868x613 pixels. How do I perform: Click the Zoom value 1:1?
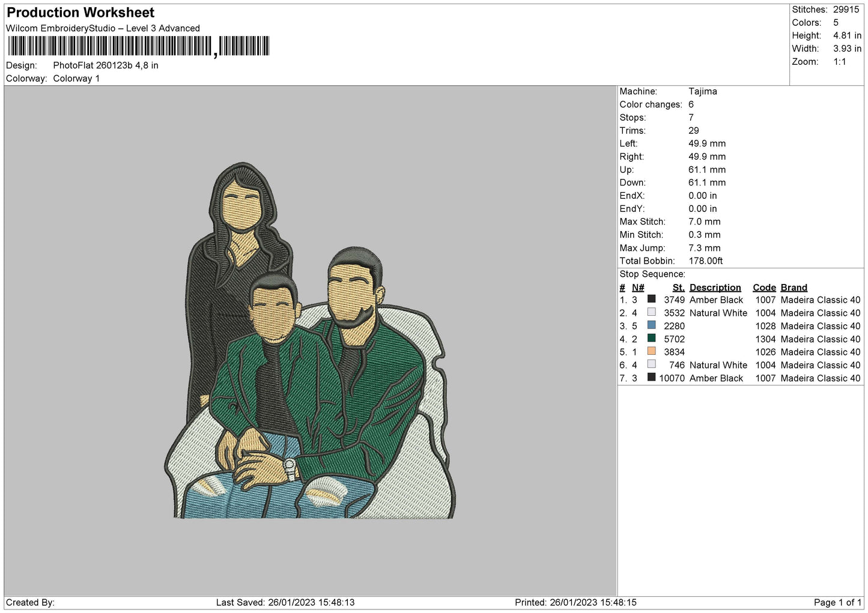tap(839, 62)
